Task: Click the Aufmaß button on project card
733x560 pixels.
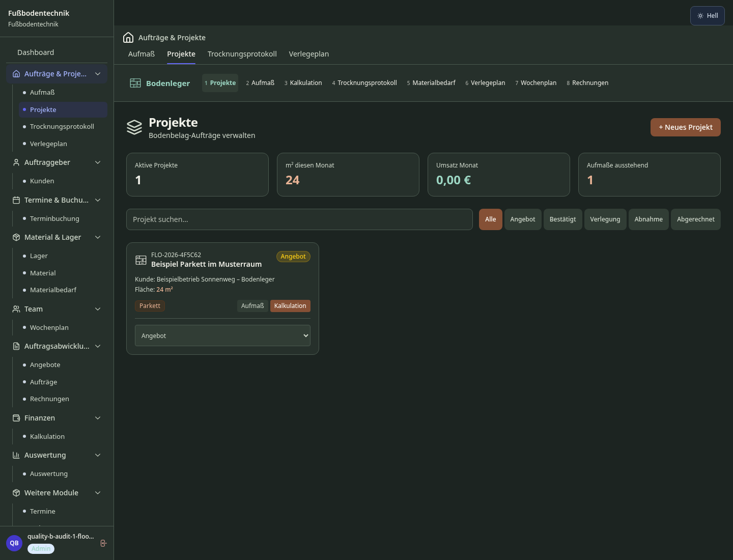Action: point(252,306)
